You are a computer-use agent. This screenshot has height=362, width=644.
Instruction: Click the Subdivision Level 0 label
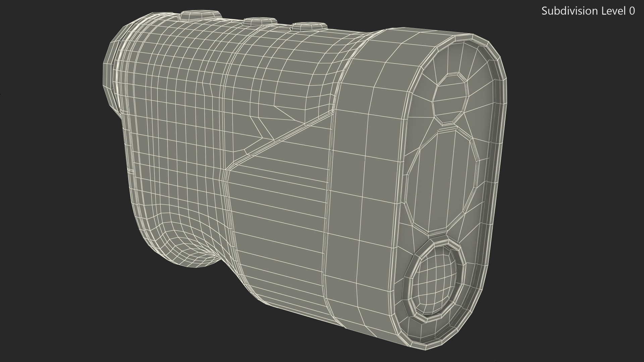pyautogui.click(x=588, y=11)
